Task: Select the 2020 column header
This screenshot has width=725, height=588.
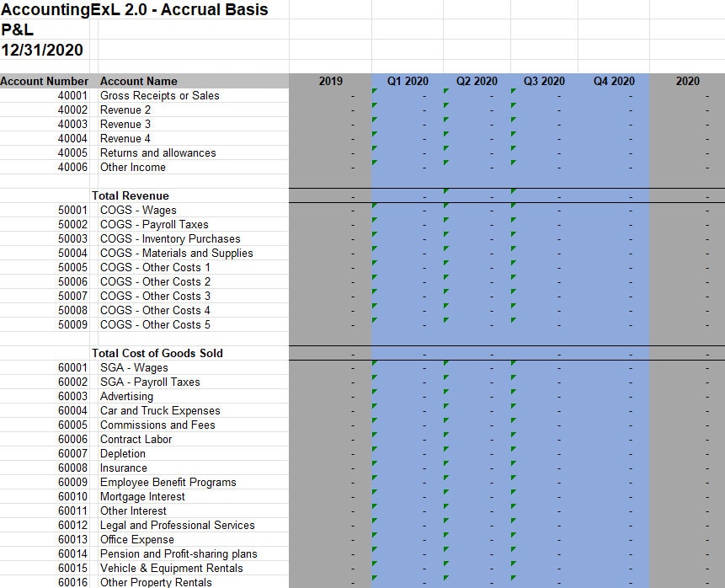Action: (687, 82)
